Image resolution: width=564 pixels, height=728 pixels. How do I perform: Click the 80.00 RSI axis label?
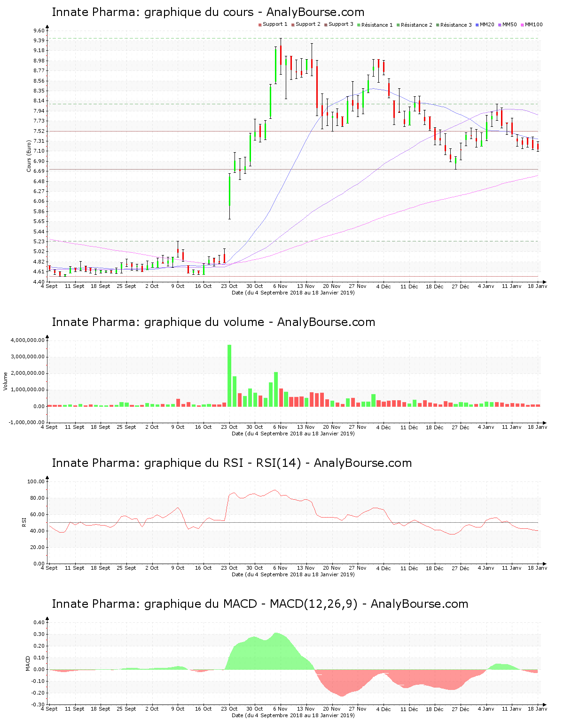pyautogui.click(x=37, y=498)
